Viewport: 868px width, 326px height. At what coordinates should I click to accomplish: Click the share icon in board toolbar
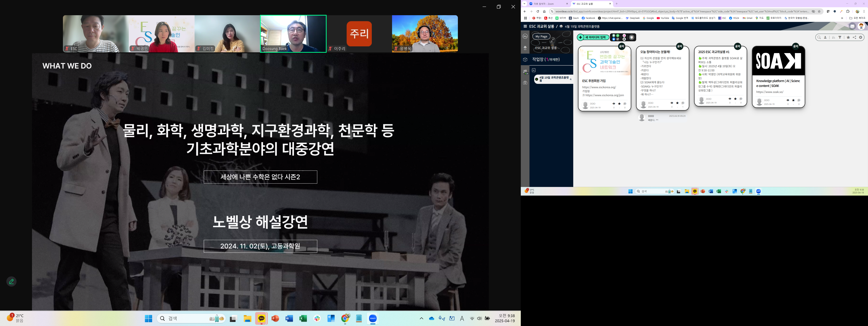click(x=854, y=37)
